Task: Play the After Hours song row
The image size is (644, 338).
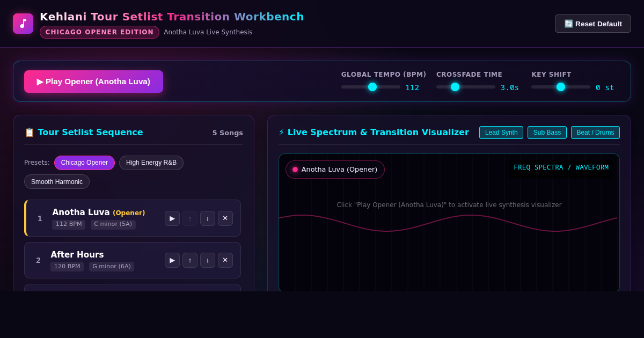Action: pyautogui.click(x=172, y=260)
